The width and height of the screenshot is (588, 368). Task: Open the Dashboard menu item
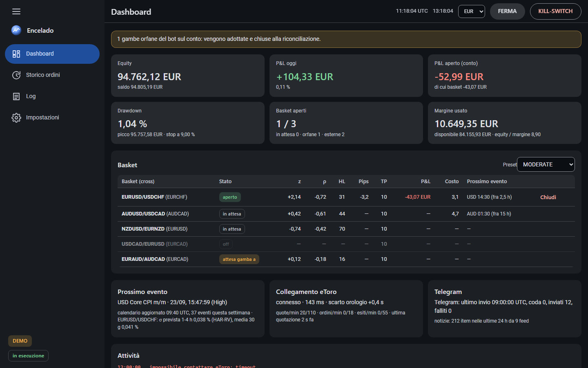coord(52,54)
